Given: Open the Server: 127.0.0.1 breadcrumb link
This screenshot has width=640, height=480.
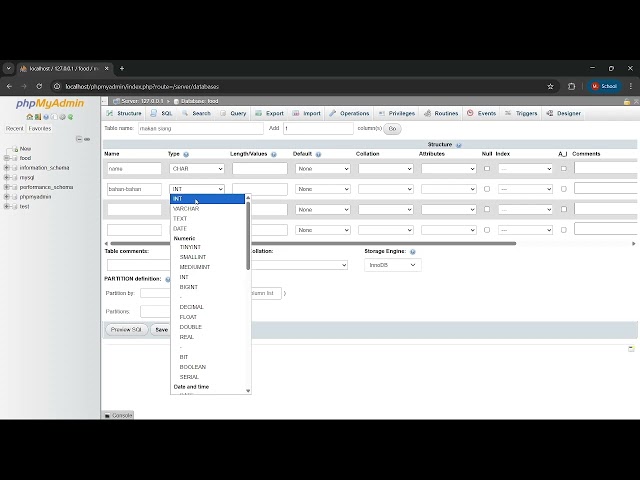Looking at the screenshot, I should pyautogui.click(x=142, y=101).
